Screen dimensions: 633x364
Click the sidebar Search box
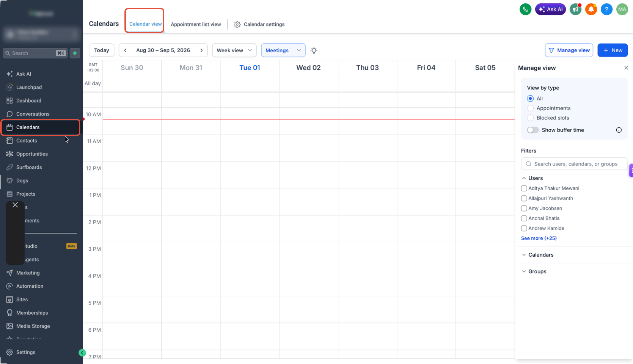[35, 53]
